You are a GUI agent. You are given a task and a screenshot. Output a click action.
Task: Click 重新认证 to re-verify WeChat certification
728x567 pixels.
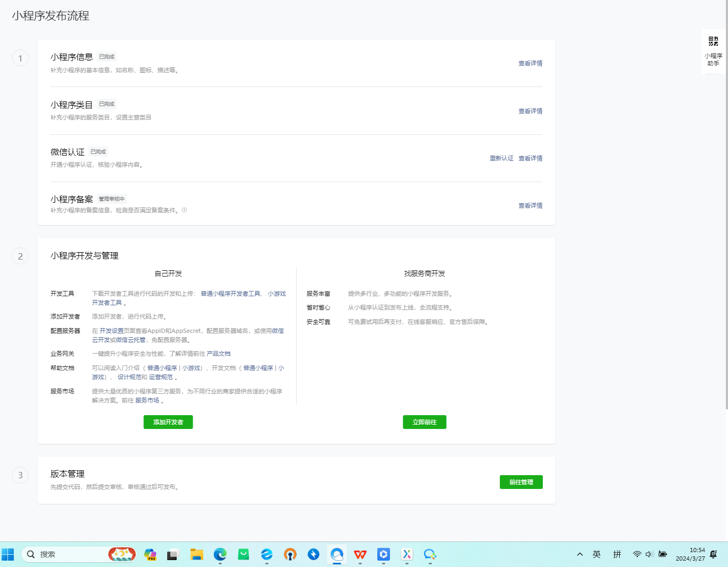click(501, 158)
